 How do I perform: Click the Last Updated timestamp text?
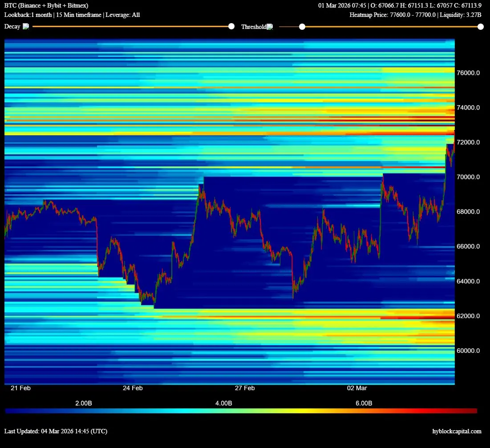coord(56,431)
